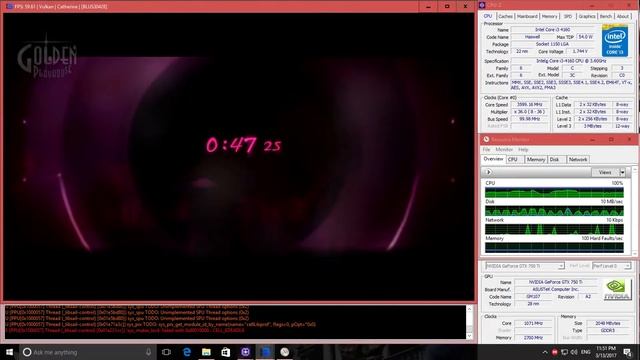
Task: Switch to the Memory tab in CPU-Z
Action: (549, 16)
